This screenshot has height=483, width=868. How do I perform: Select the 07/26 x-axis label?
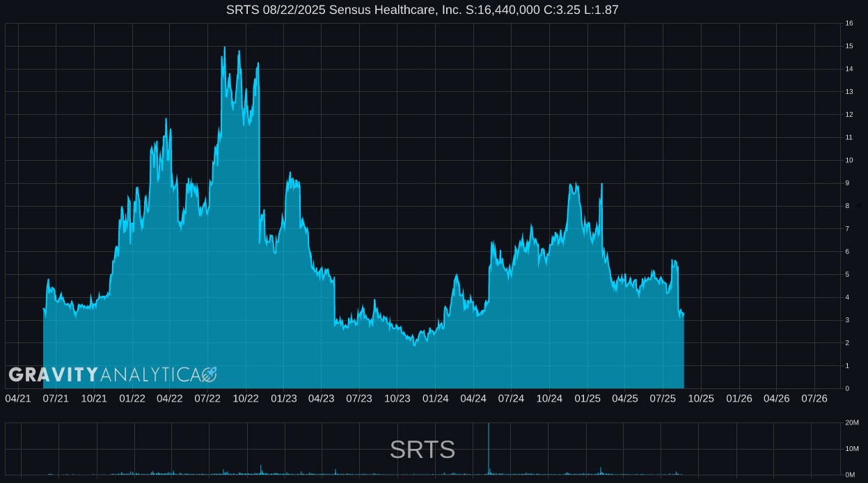point(814,398)
